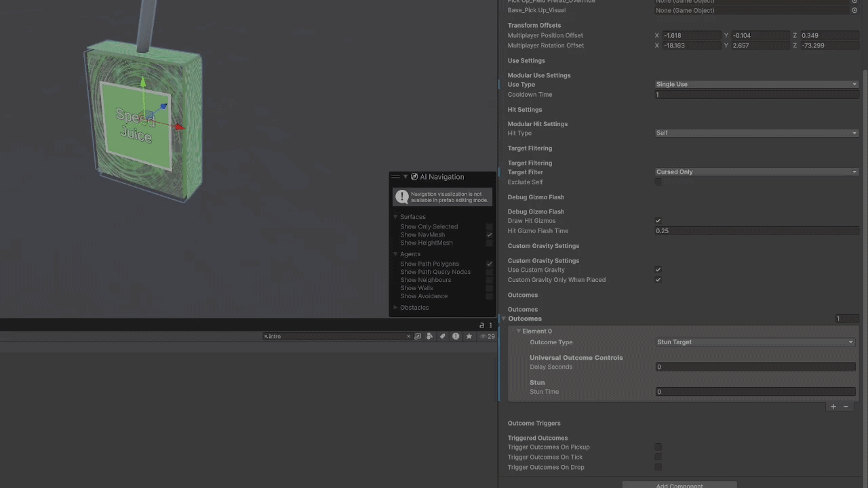Open the search by label tag filter
This screenshot has width=868, height=488.
coord(443,336)
